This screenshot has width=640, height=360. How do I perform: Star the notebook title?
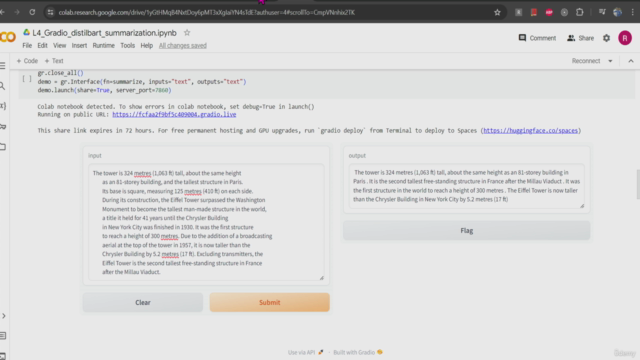click(x=187, y=33)
